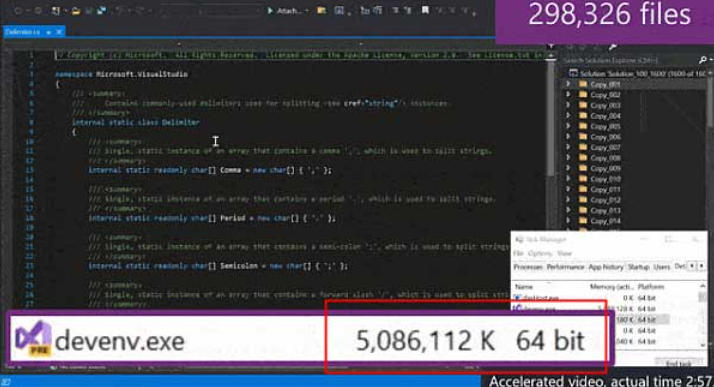Click the right tab-scroll arrow in Task Manager
Screen dimensions: 714x387
point(701,266)
